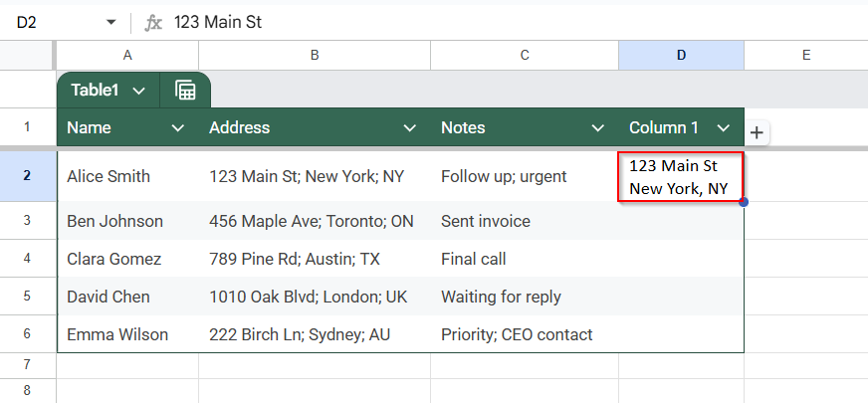The width and height of the screenshot is (868, 403).
Task: Select column E header
Action: click(806, 55)
